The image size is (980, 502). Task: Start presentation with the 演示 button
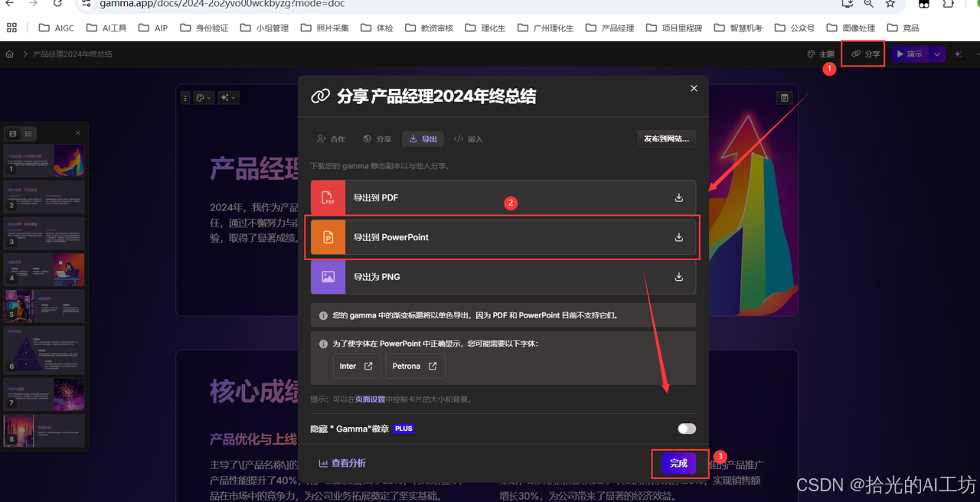tap(910, 54)
